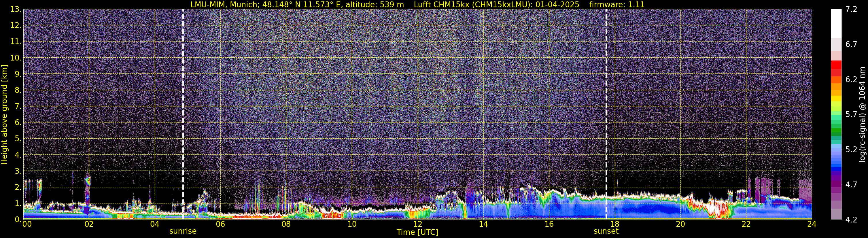Click the 'Time [UTC]' axis label
Screen dimensions: 868x238
click(x=417, y=232)
